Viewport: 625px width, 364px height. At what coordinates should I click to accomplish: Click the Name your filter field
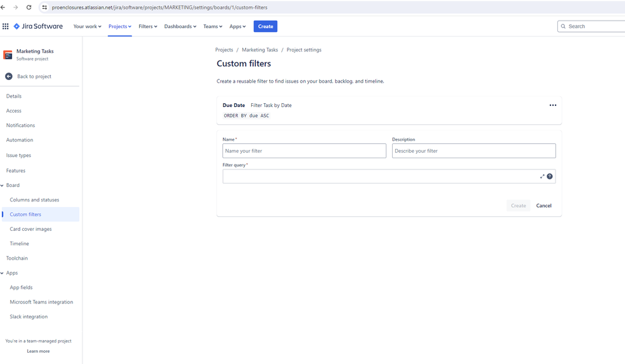(x=304, y=151)
